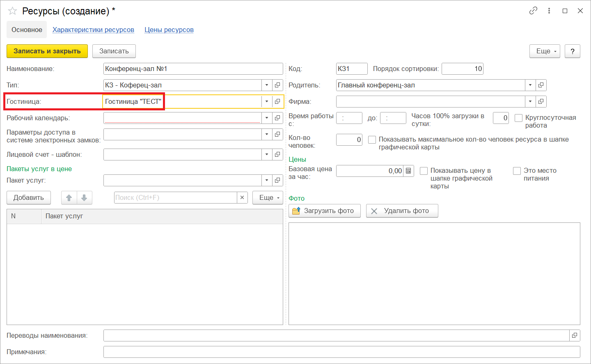Focus the Наименование field
The width and height of the screenshot is (591, 364).
[x=193, y=69]
